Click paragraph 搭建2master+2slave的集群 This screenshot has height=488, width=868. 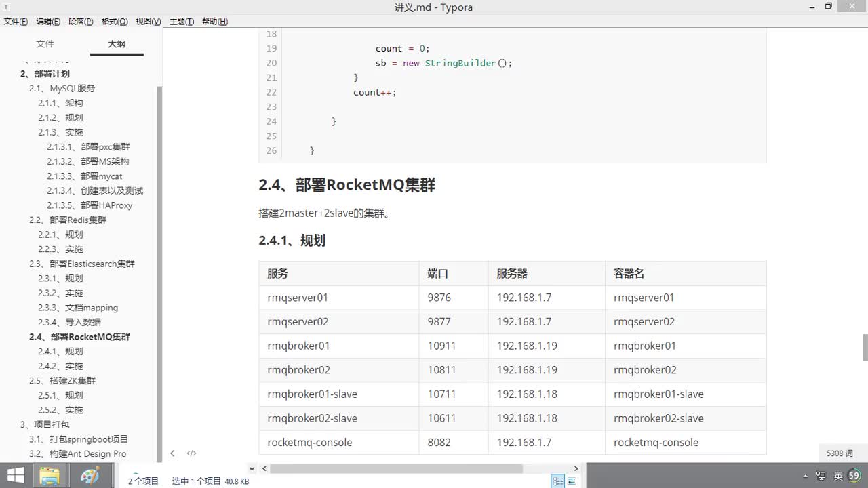[326, 213]
